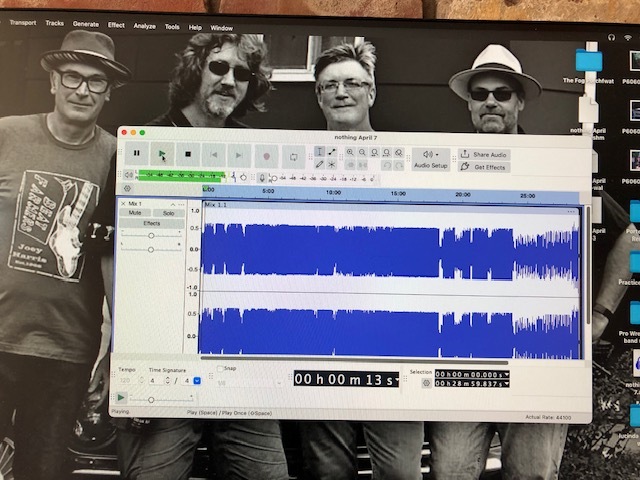Open the clip menu dots at waveform's right edge

(571, 212)
